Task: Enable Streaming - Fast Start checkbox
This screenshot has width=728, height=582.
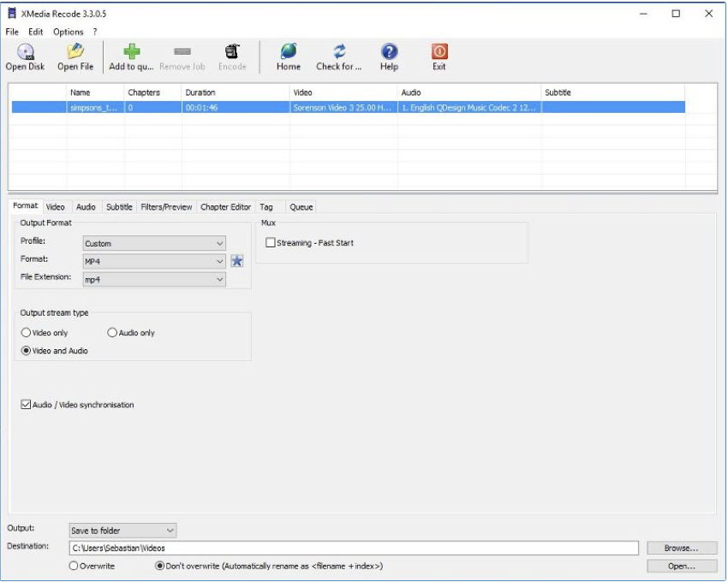Action: (270, 242)
